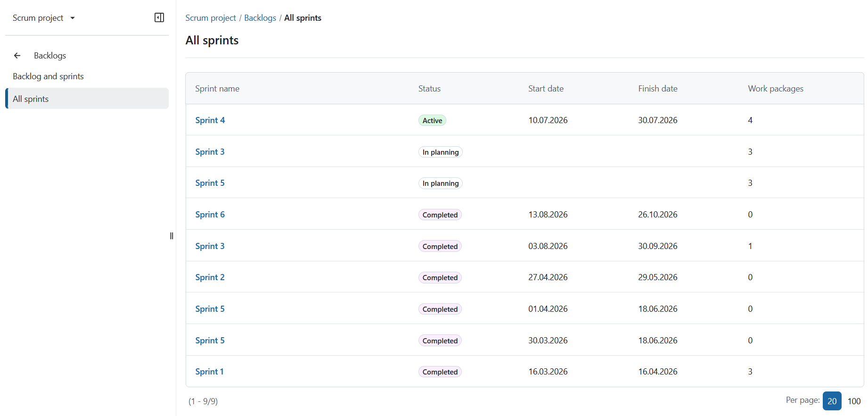
Task: Click the Start date column header
Action: (x=546, y=89)
